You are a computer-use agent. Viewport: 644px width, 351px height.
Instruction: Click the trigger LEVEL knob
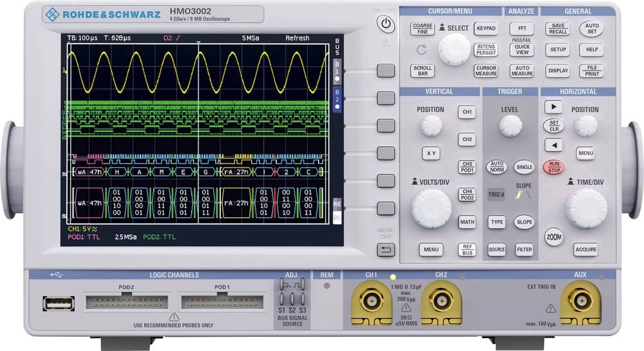click(x=510, y=126)
